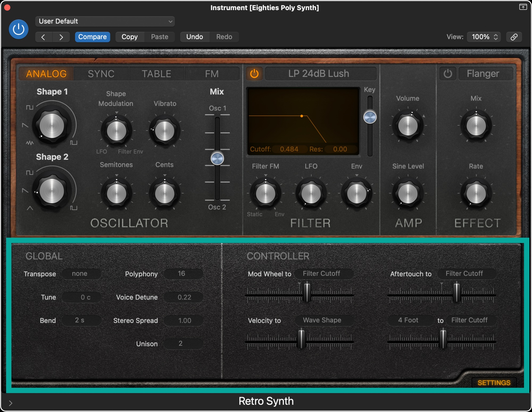Click the effect Mix knob
Viewport: 532px width, 412px height.
point(476,126)
